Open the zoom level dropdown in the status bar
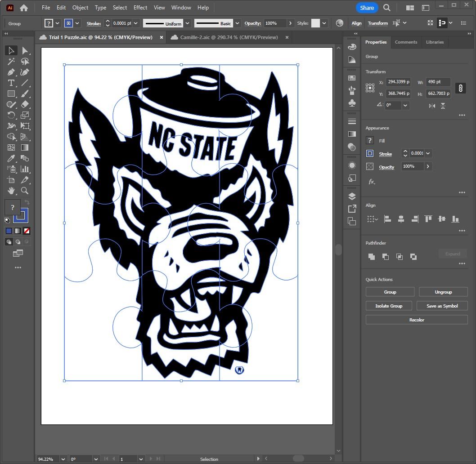This screenshot has width=476, height=464. (x=63, y=459)
